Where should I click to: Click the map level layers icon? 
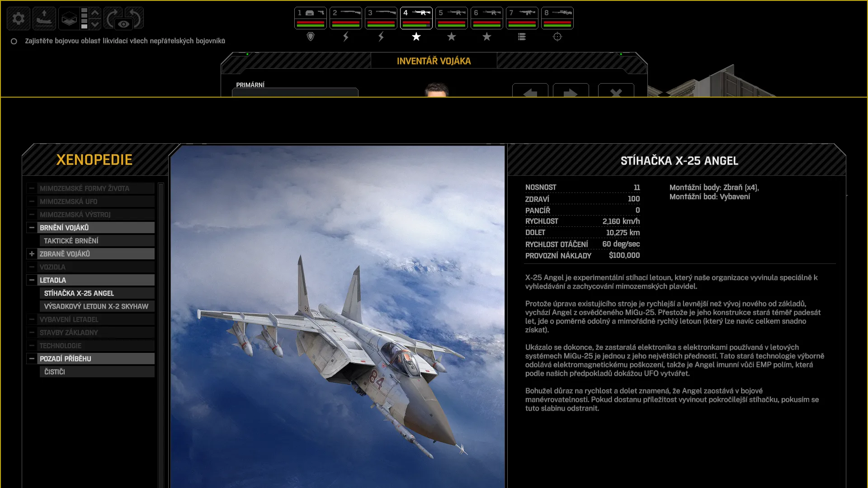[x=69, y=18]
